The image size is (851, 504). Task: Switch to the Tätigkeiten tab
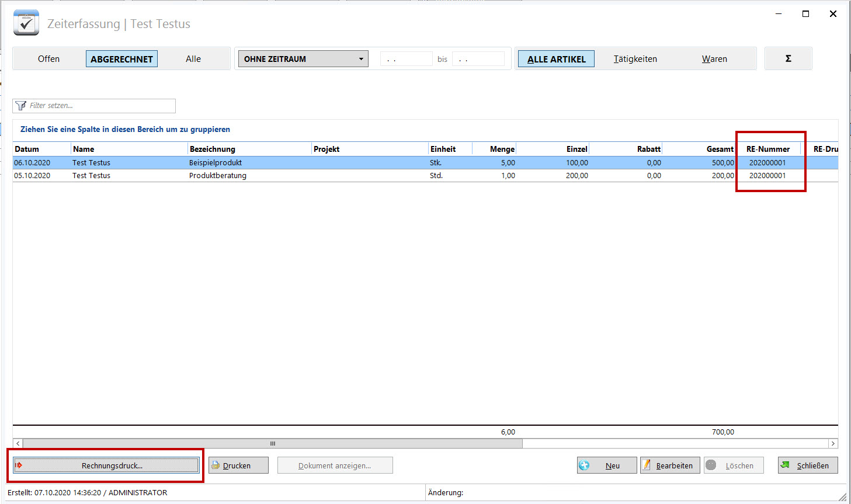[x=635, y=59]
